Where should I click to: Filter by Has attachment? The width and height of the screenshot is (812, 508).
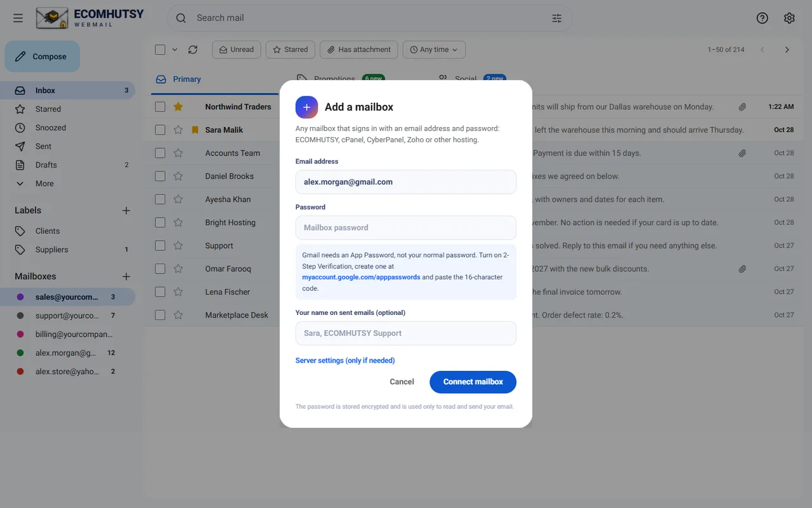359,50
